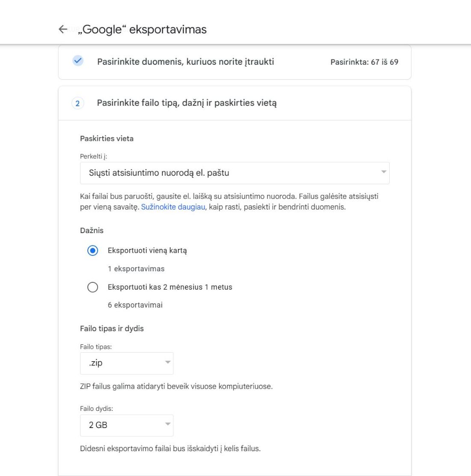Click the Eksportuoti kas 2 mėnesius label
The height and width of the screenshot is (476, 471).
tap(170, 287)
